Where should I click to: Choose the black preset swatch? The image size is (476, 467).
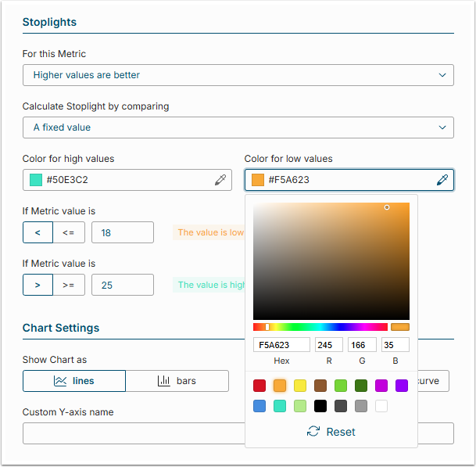click(x=320, y=406)
